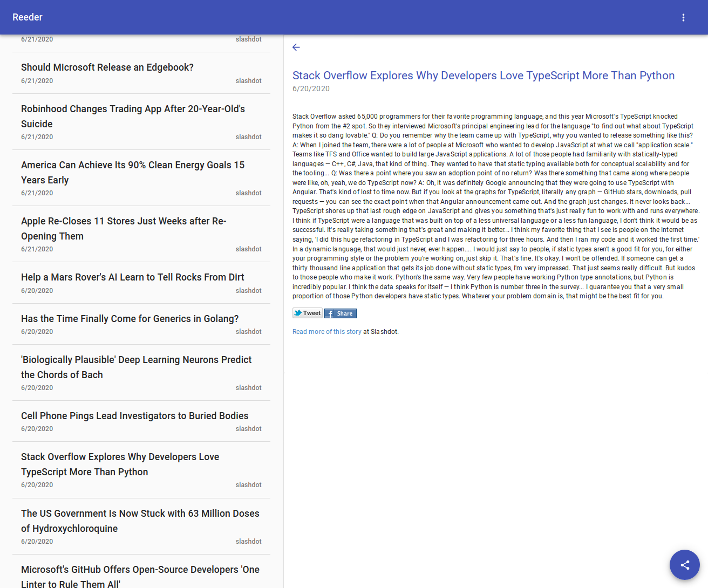This screenshot has width=708, height=588.
Task: Click the Facebook Share button
Action: tap(341, 313)
